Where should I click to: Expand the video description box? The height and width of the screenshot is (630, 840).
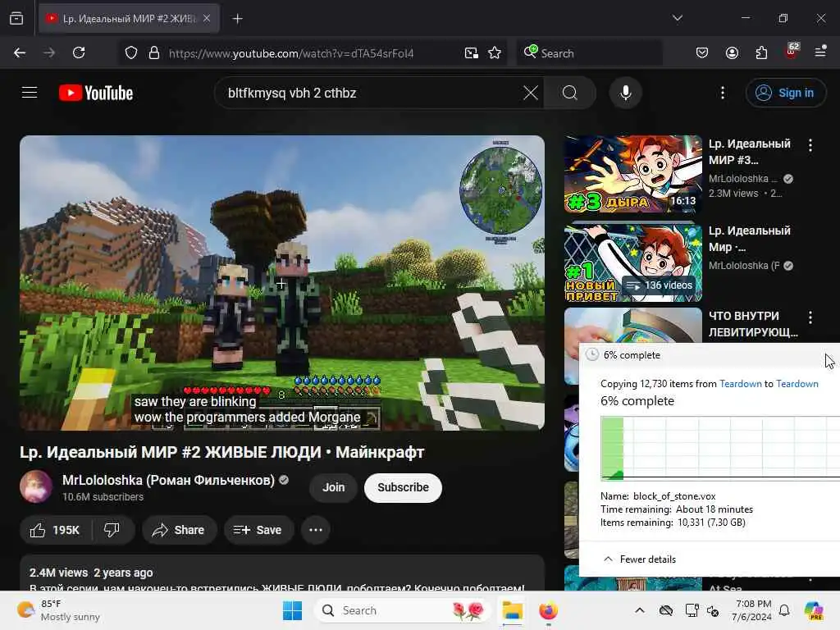282,573
